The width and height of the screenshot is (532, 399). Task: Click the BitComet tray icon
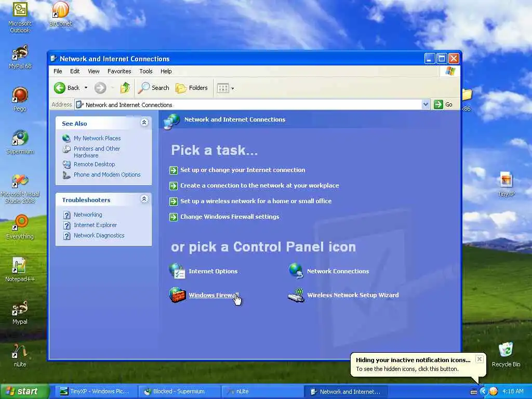(x=494, y=391)
